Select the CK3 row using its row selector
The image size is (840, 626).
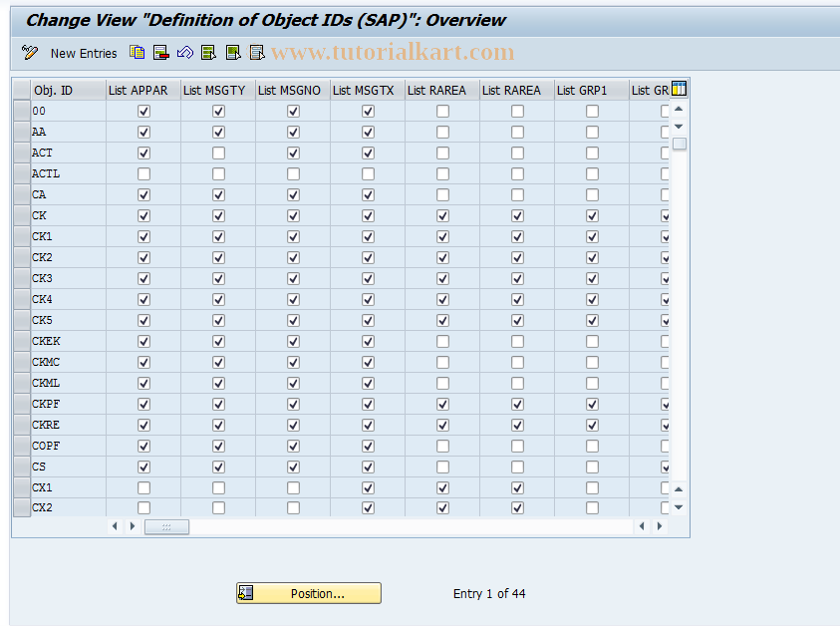[x=21, y=278]
